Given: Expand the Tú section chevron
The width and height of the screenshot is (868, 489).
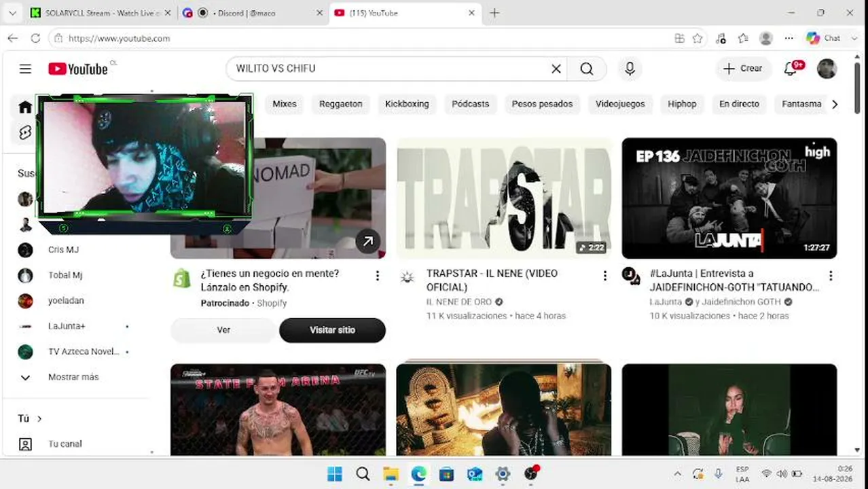Looking at the screenshot, I should coord(39,419).
